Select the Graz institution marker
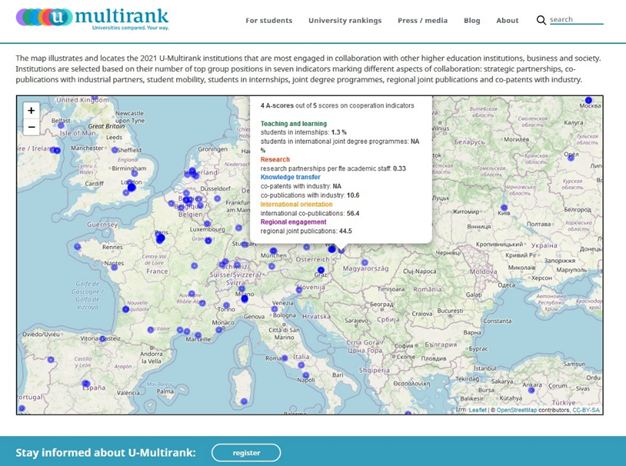Image resolution: width=626 pixels, height=466 pixels. click(321, 270)
